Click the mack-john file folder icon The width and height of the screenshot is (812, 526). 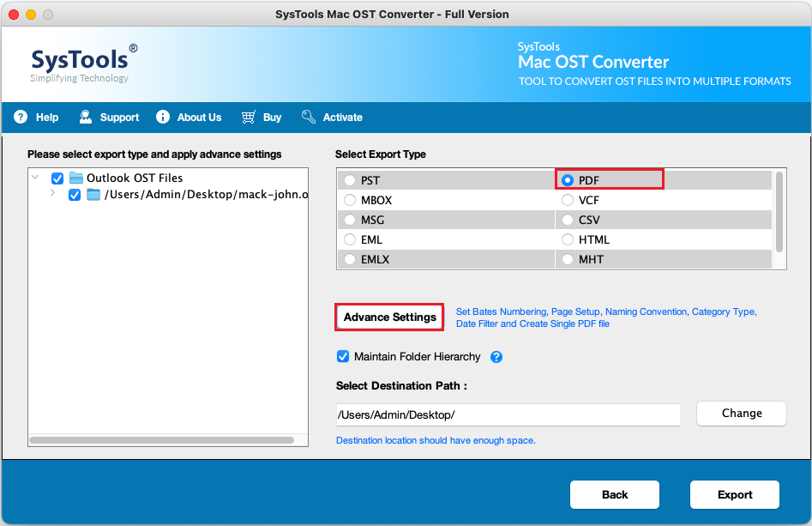coord(93,194)
